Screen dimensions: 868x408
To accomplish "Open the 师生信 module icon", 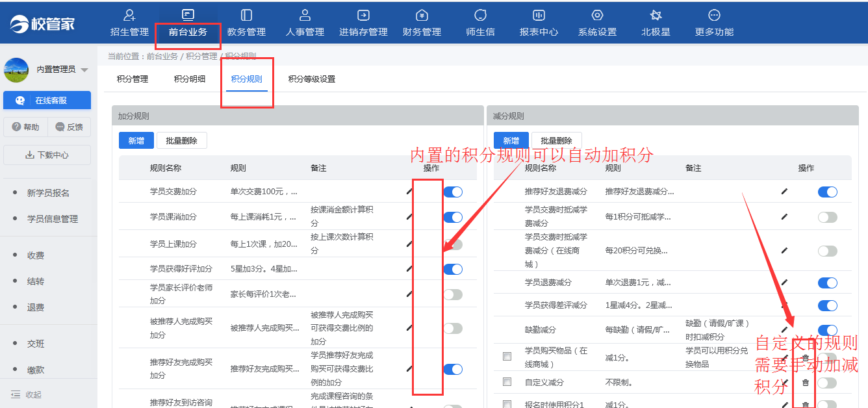I will (480, 15).
